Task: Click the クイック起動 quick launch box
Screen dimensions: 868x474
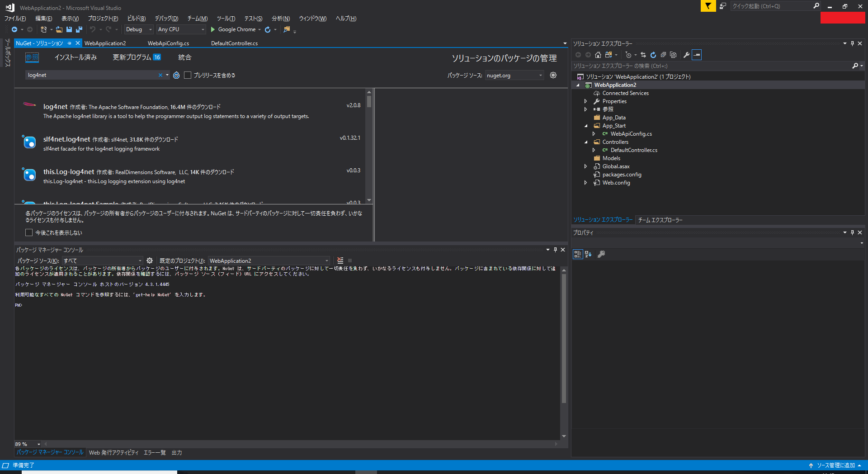Action: coord(771,6)
